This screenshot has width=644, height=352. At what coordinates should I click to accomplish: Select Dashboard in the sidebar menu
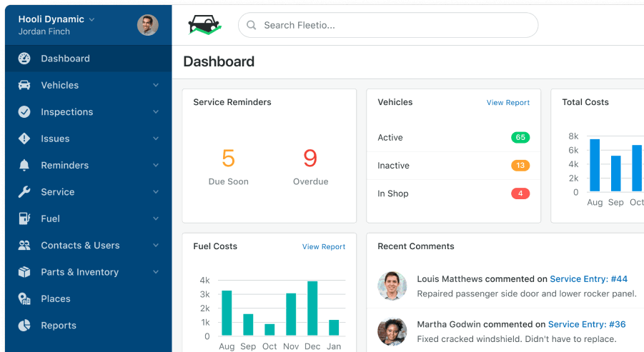point(89,59)
